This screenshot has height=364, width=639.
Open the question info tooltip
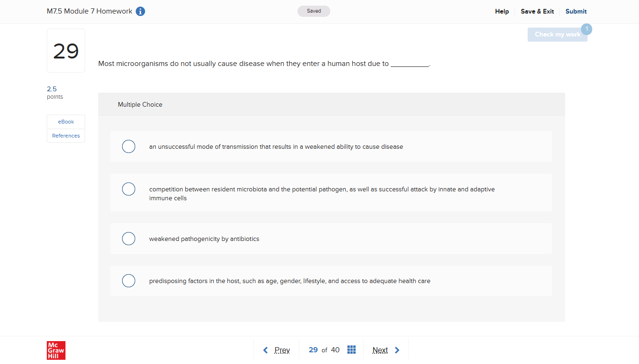point(140,11)
